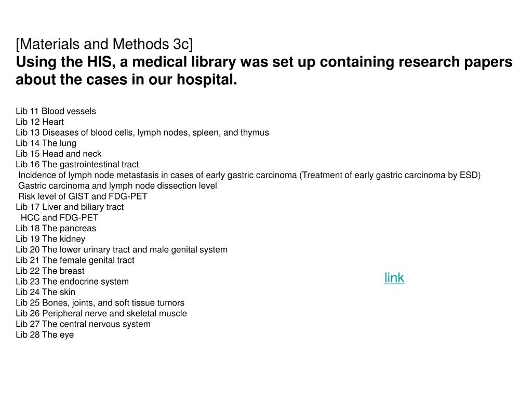Viewport: 532px width, 399px height.
Task: Open the teal 'link' hyperlink
Action: coord(394,278)
